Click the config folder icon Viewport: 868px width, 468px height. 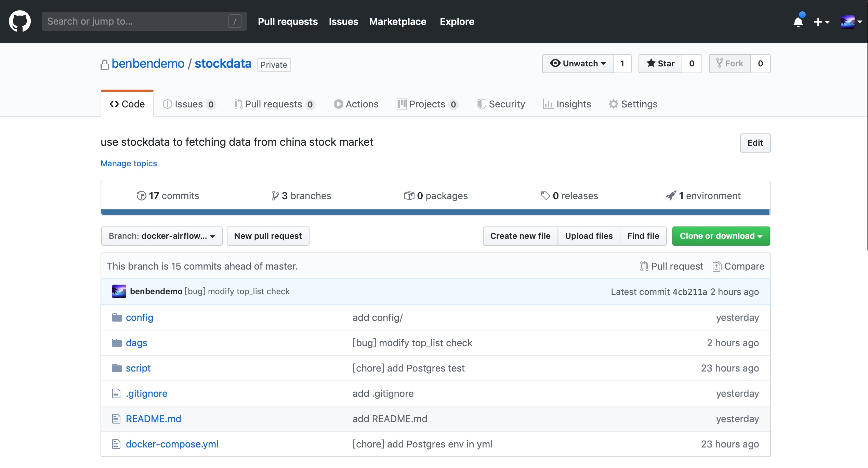pyautogui.click(x=117, y=317)
